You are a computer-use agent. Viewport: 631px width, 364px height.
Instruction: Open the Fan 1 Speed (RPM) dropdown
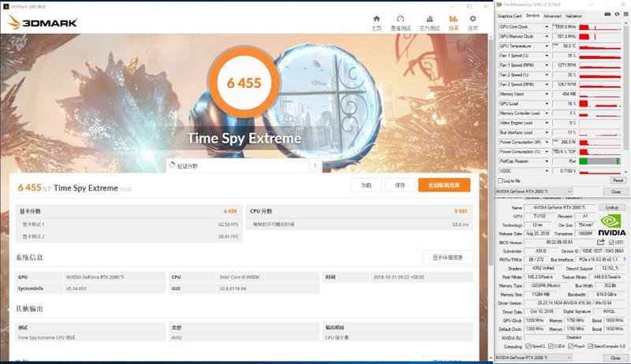click(547, 65)
